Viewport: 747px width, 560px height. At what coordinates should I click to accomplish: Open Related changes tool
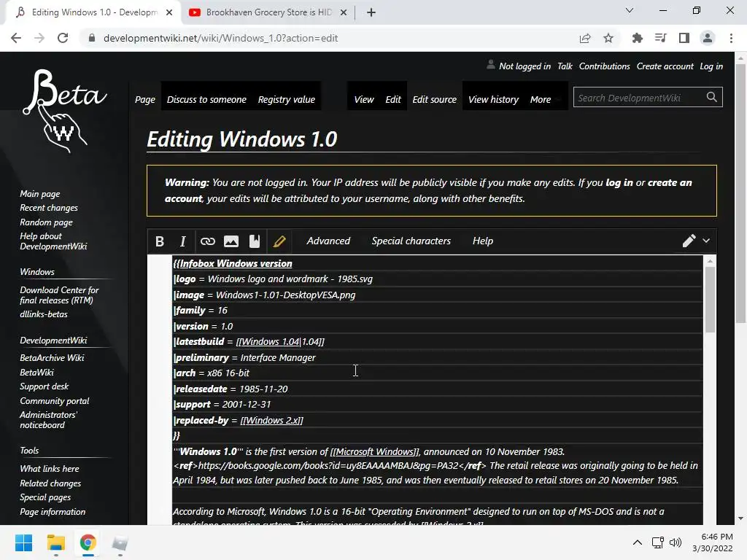(x=50, y=483)
